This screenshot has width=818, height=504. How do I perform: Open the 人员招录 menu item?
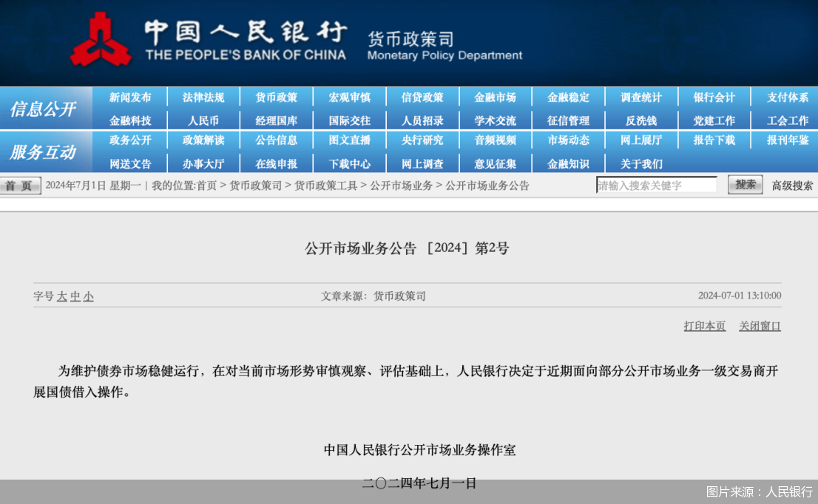[x=422, y=121]
